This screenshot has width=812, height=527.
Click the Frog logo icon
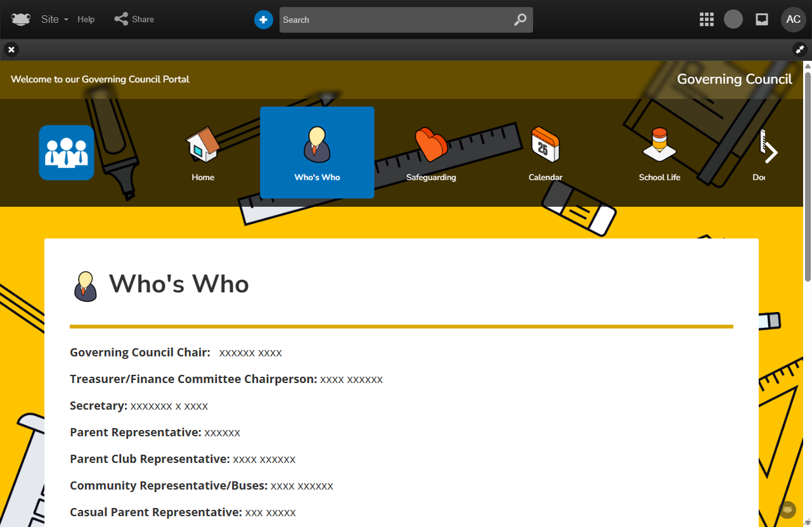click(x=20, y=19)
